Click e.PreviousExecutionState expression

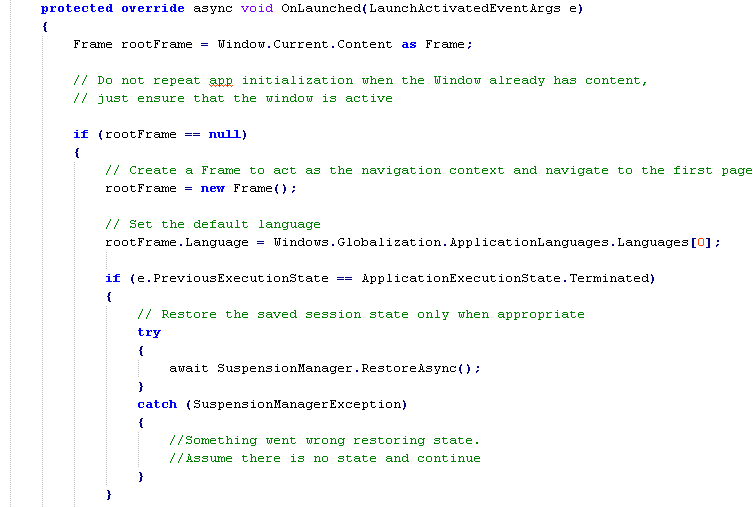233,279
